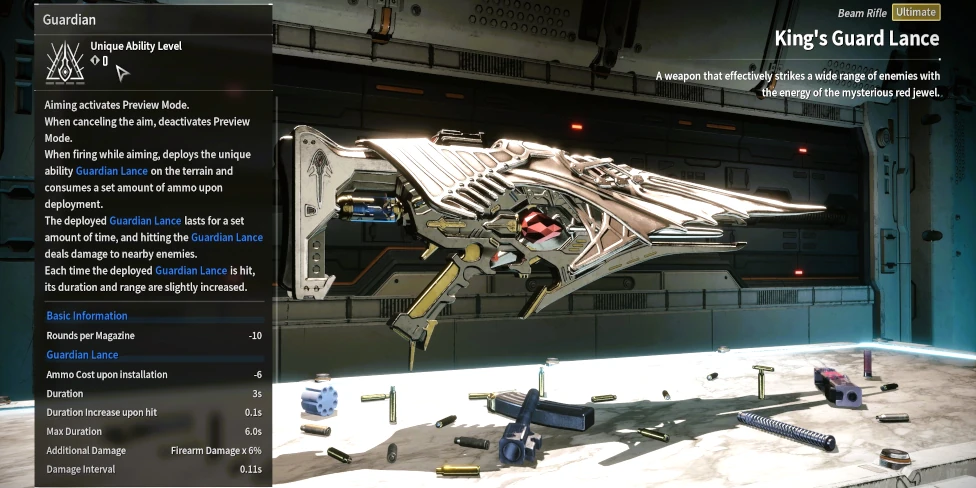
Task: Click the 6.0s max duration value
Action: coord(252,431)
